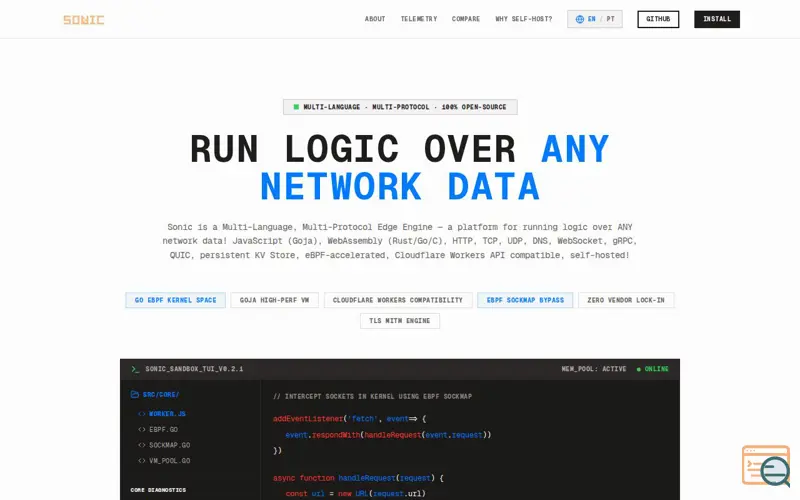
Task: Click the ONLINE status label
Action: 657,369
